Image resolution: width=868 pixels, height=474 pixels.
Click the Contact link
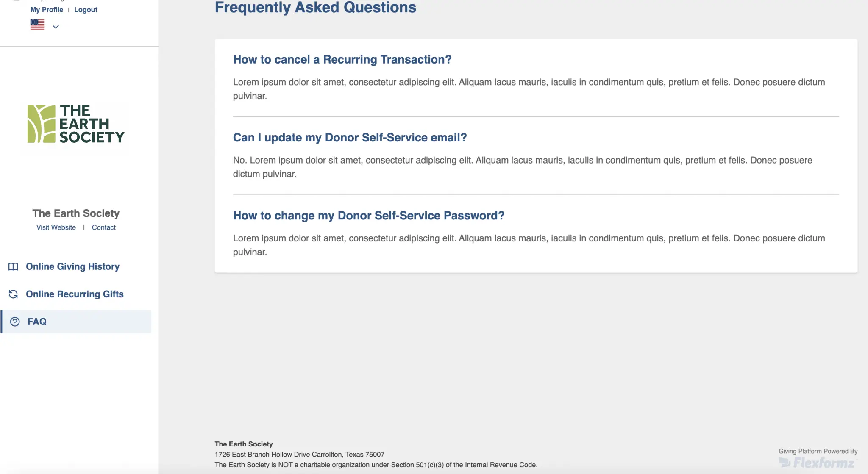tap(104, 227)
